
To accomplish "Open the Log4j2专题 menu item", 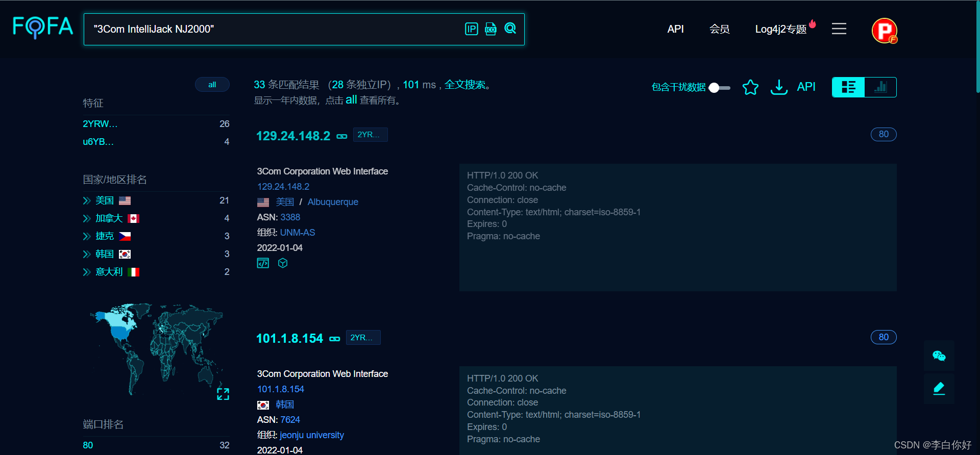I will click(781, 29).
